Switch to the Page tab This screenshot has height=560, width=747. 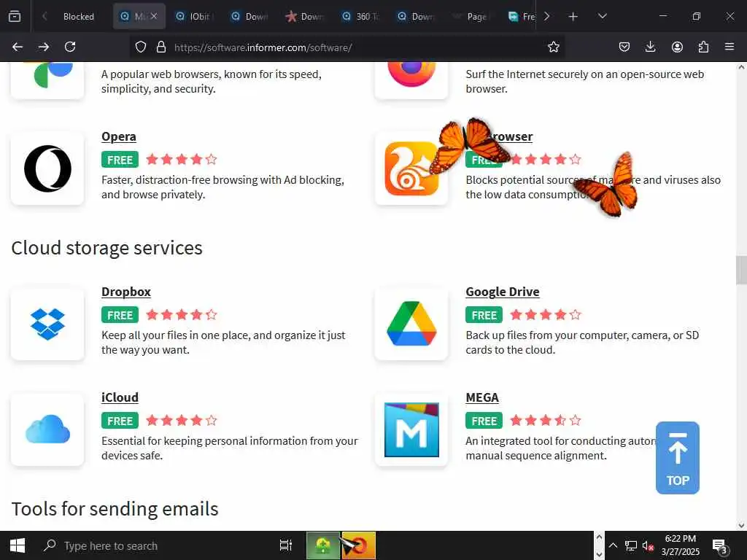pyautogui.click(x=471, y=17)
